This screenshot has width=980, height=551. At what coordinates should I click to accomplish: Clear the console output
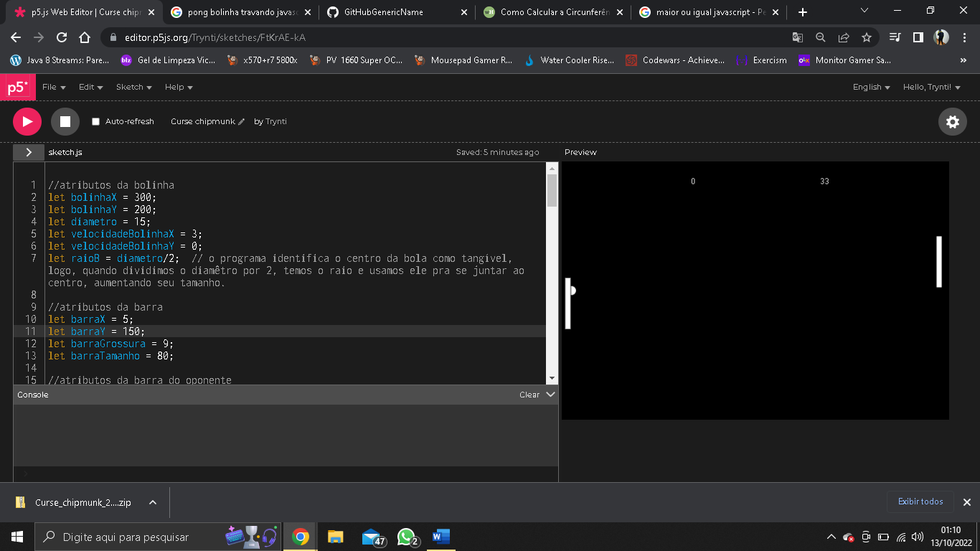pos(529,395)
